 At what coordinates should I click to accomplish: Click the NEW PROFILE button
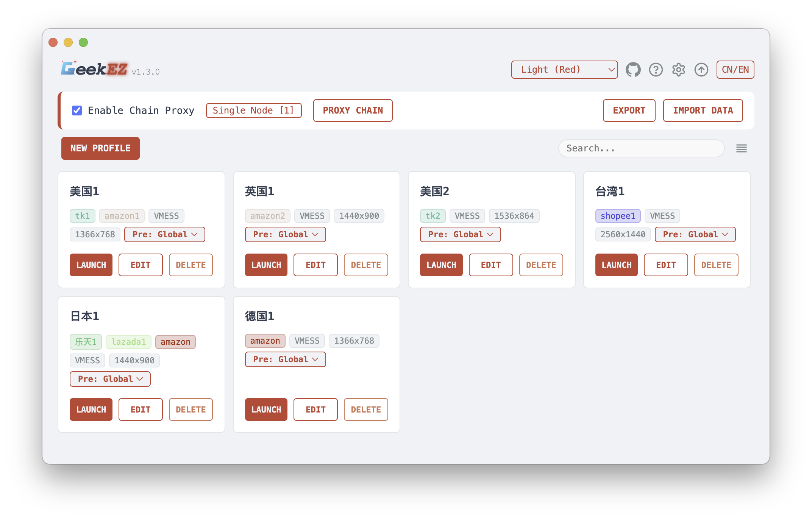pos(100,148)
